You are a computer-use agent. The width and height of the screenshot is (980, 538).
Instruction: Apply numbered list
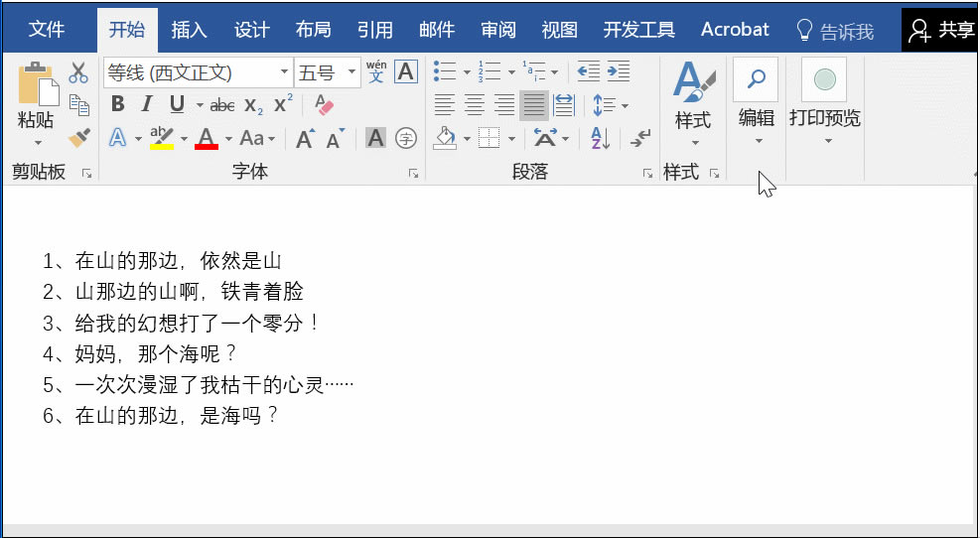click(490, 71)
